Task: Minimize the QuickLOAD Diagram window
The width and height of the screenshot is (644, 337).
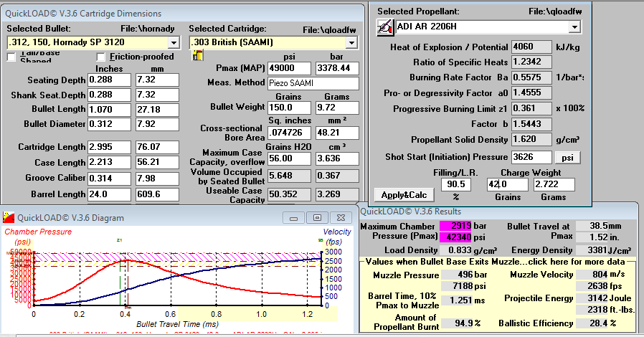Action: (x=293, y=217)
